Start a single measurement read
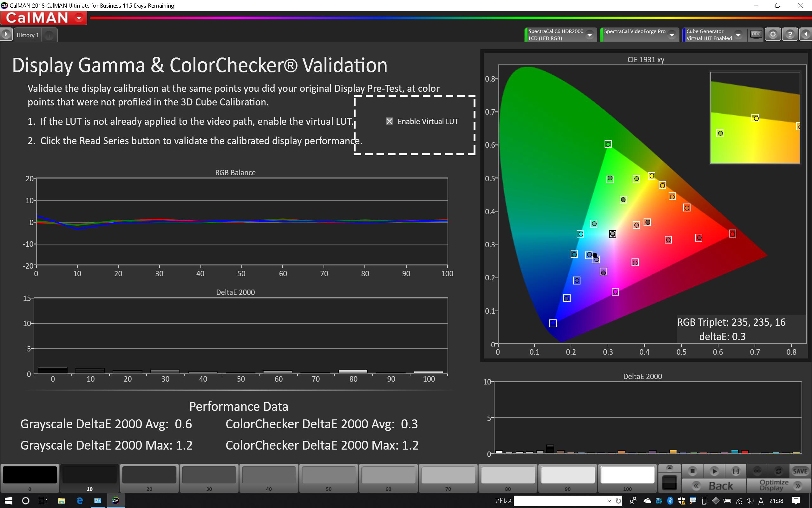This screenshot has height=508, width=812. (714, 471)
